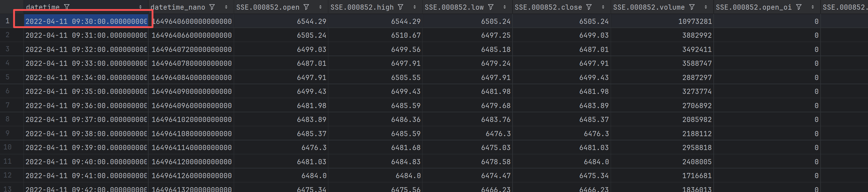
Task: Select the SSE.000852.low column header
Action: tap(454, 7)
